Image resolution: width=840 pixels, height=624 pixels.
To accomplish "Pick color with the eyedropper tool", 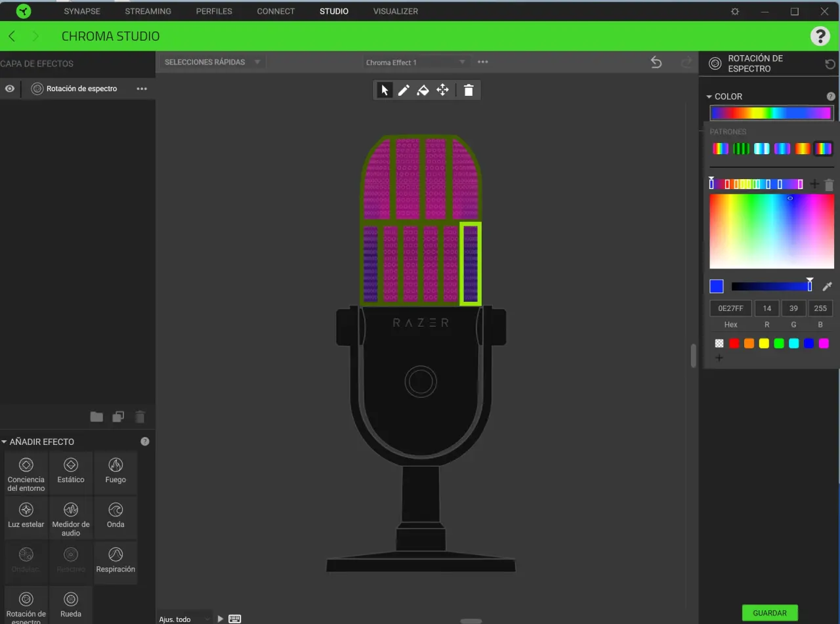I will pyautogui.click(x=827, y=286).
